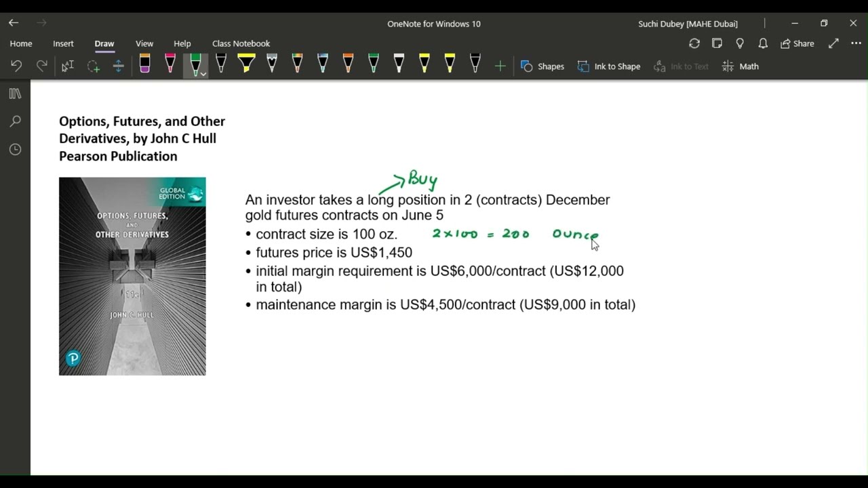Viewport: 868px width, 488px height.
Task: Toggle Ink to Shape mode
Action: tap(609, 66)
